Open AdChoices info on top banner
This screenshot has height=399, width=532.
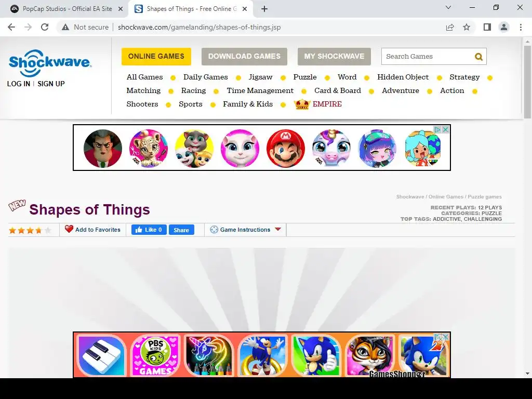(437, 129)
